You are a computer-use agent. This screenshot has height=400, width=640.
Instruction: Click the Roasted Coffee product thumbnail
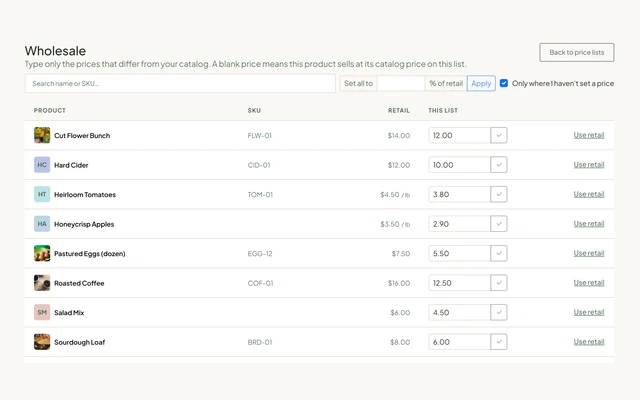coord(42,283)
